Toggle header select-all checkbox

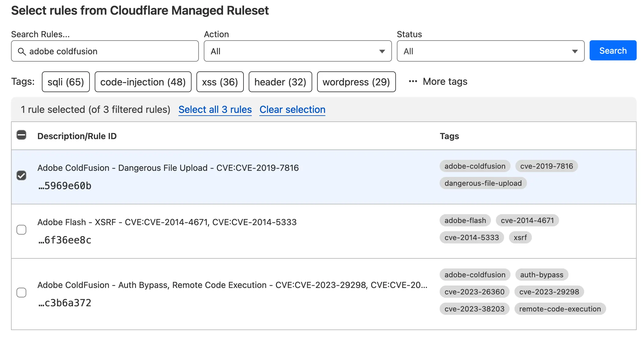coord(21,135)
